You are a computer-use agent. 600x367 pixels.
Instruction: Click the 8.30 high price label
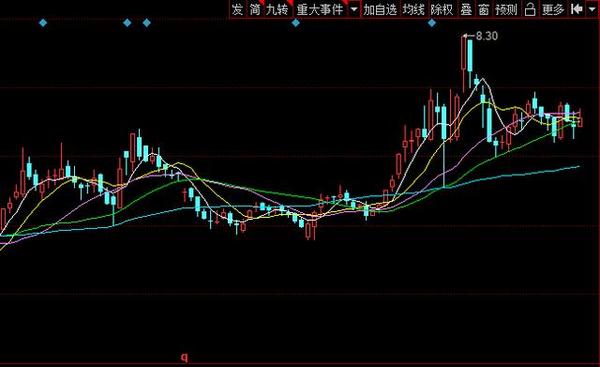pos(487,36)
